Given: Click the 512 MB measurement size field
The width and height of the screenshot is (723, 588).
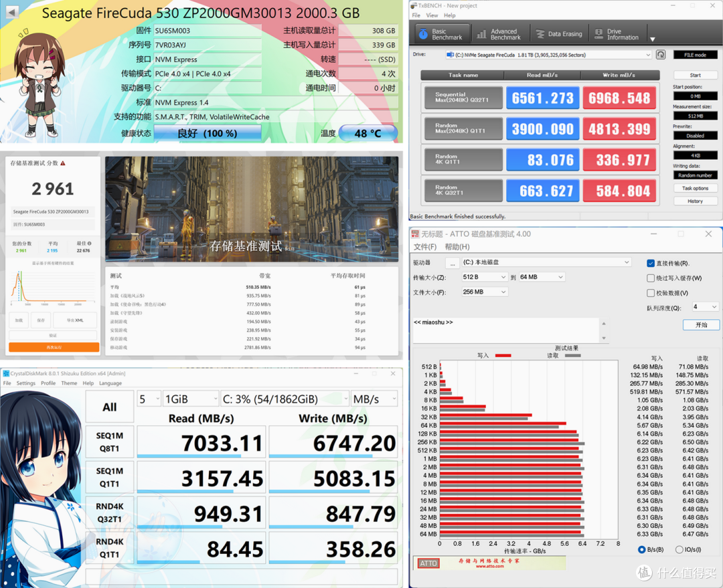Looking at the screenshot, I should tap(696, 116).
